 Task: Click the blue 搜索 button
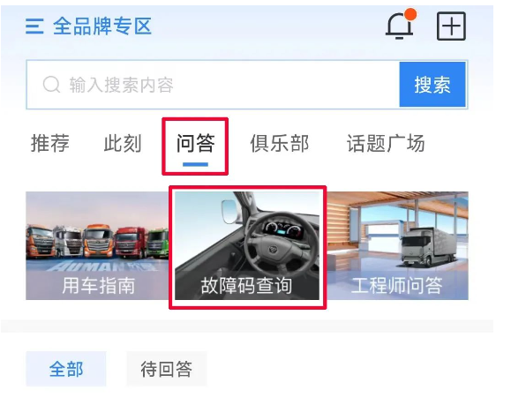(x=432, y=85)
